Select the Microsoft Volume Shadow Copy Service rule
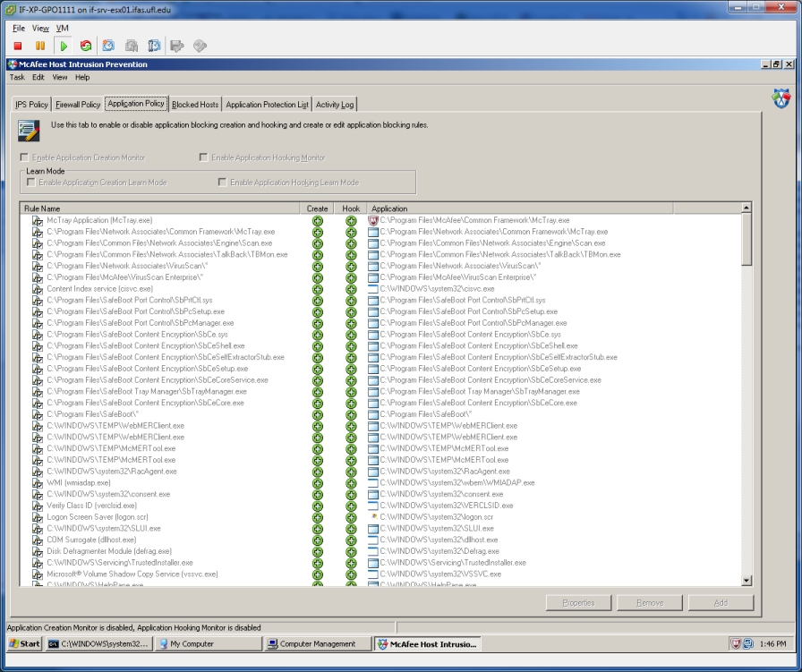The image size is (802, 672). coord(132,574)
